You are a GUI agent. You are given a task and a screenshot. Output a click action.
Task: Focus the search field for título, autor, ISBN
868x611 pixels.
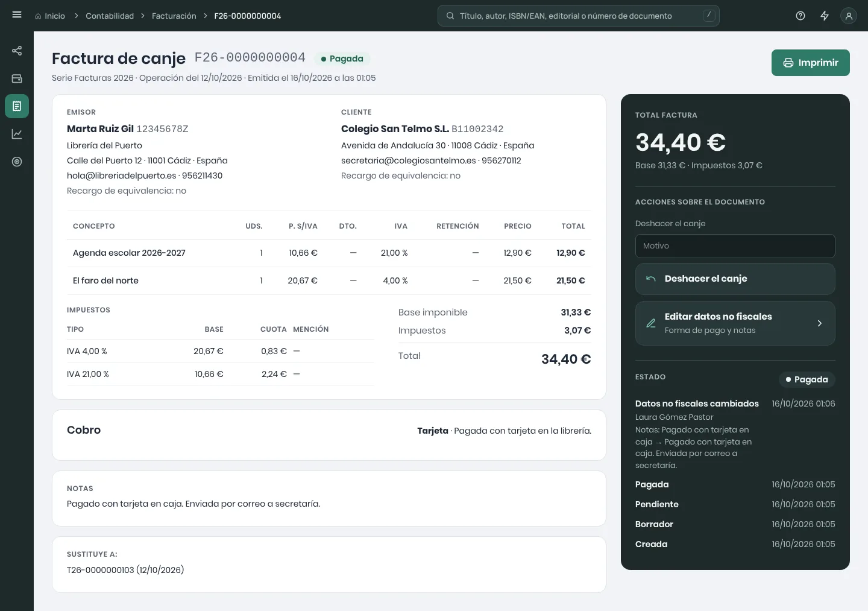point(579,16)
